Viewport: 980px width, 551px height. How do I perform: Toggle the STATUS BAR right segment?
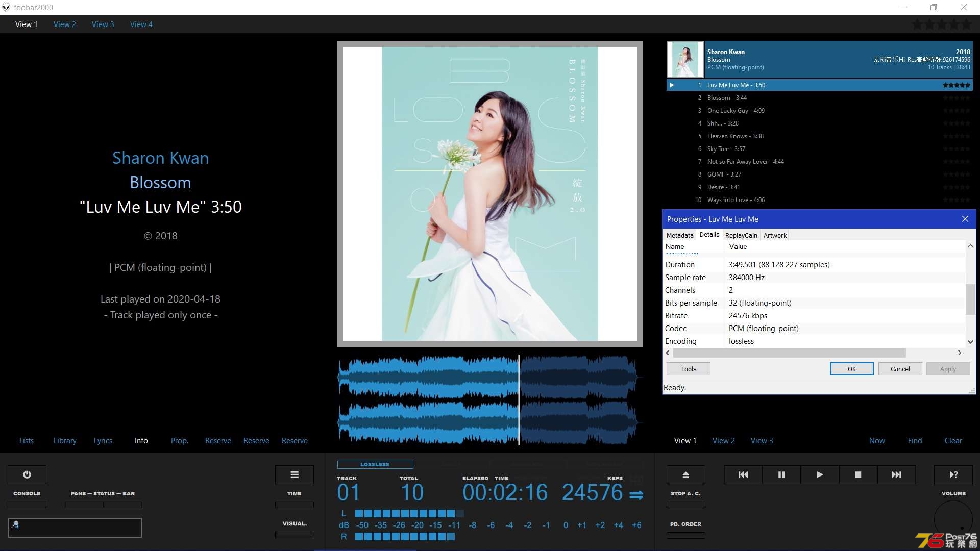pyautogui.click(x=123, y=505)
